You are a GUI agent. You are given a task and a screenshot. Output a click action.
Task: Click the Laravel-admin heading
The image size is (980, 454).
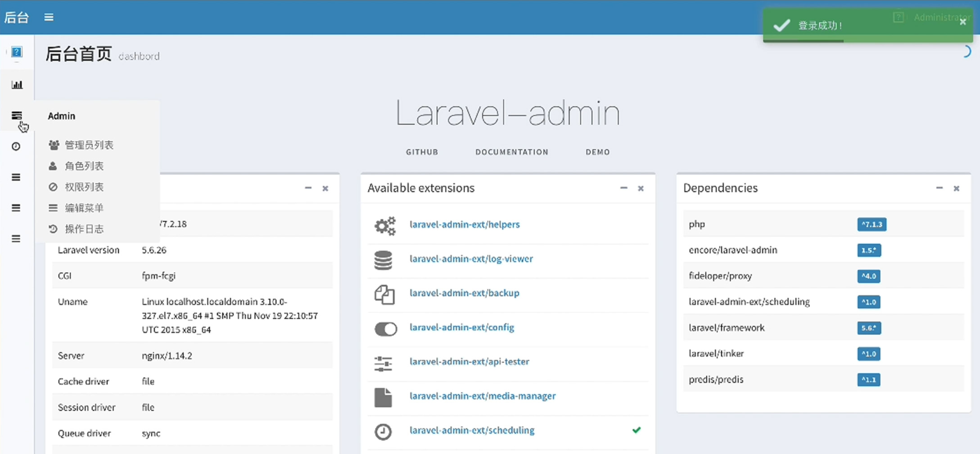pyautogui.click(x=508, y=113)
